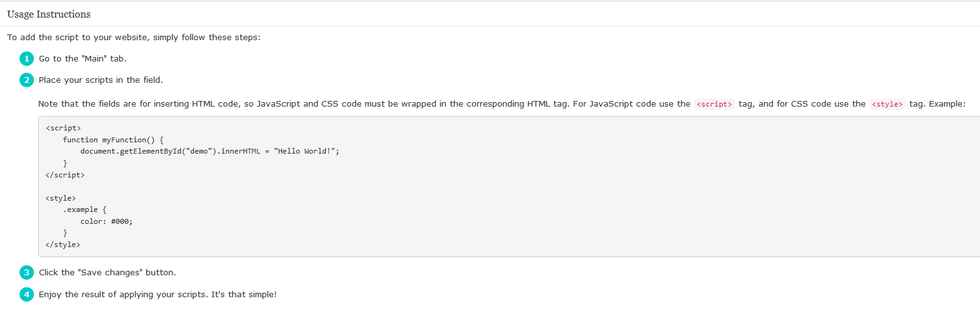
Task: Click the "To add the script" intro sentence
Action: tap(134, 38)
